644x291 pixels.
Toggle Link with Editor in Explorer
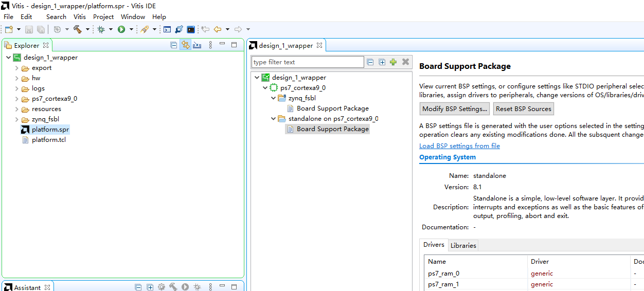[x=186, y=45]
